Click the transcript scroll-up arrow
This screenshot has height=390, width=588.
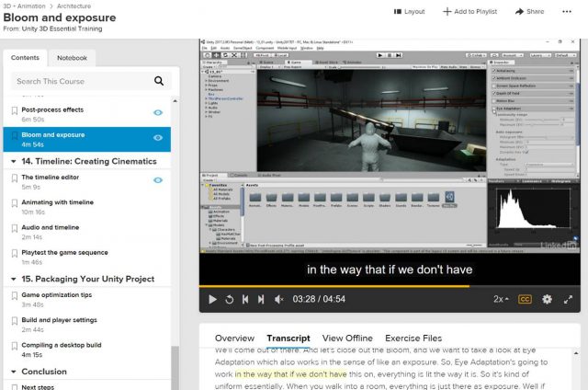(x=576, y=353)
